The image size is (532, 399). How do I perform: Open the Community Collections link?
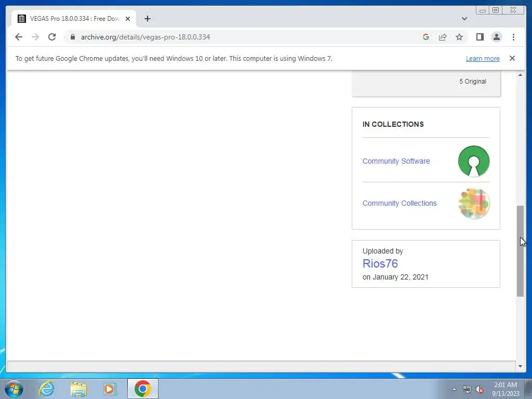click(x=400, y=203)
